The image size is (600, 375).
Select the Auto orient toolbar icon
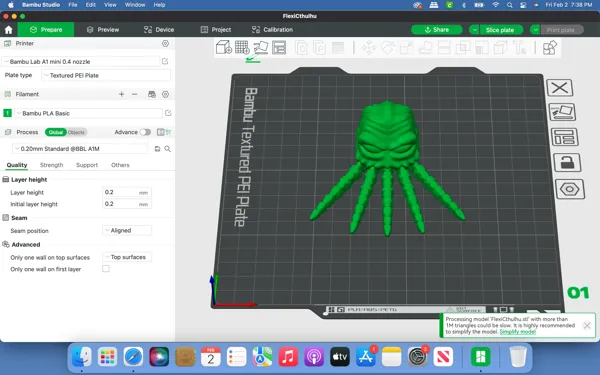(x=261, y=47)
